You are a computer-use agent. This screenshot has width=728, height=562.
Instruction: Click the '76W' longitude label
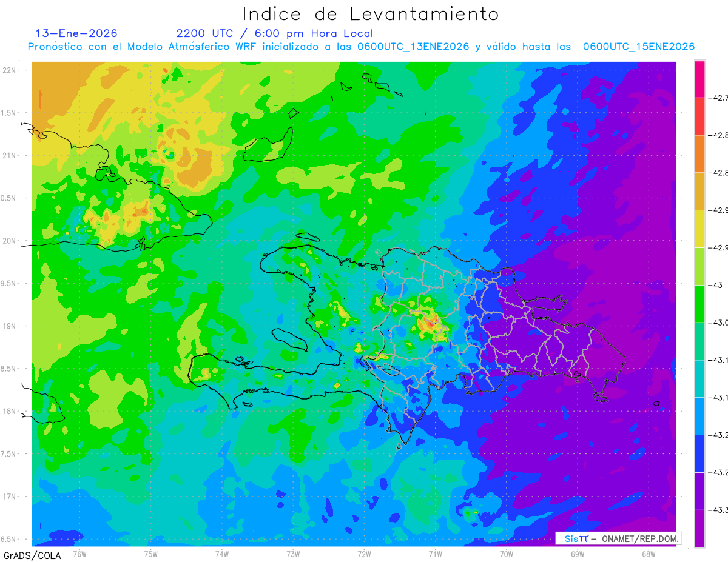tap(80, 554)
